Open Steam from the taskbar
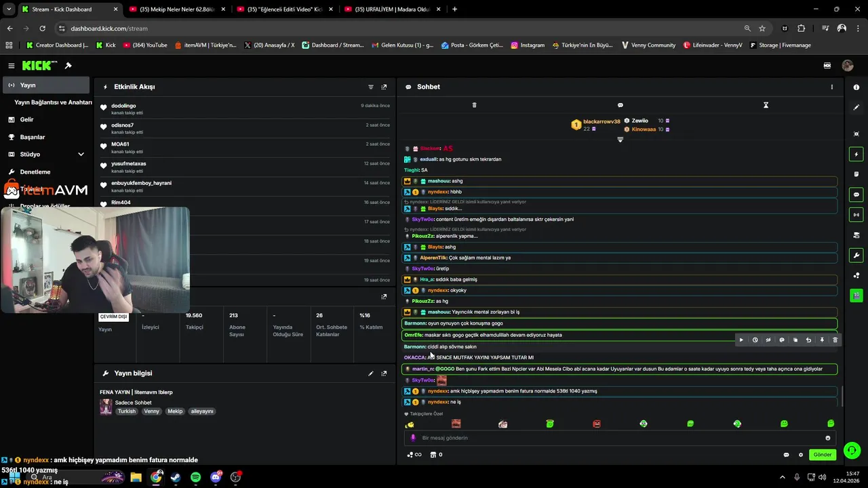The width and height of the screenshot is (868, 488). coord(176,477)
